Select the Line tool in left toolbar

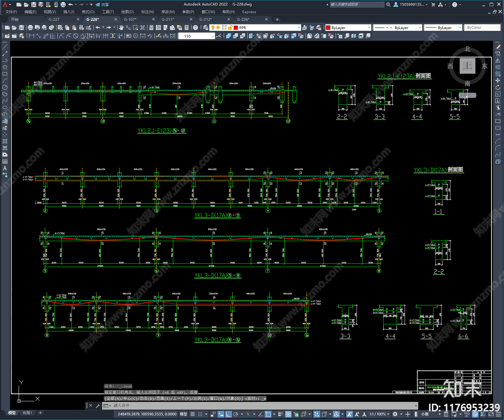click(x=5, y=47)
